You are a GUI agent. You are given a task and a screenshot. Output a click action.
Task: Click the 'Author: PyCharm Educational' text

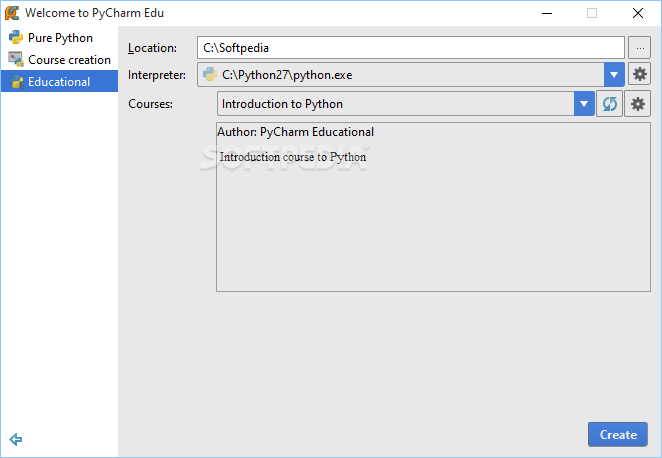click(296, 132)
